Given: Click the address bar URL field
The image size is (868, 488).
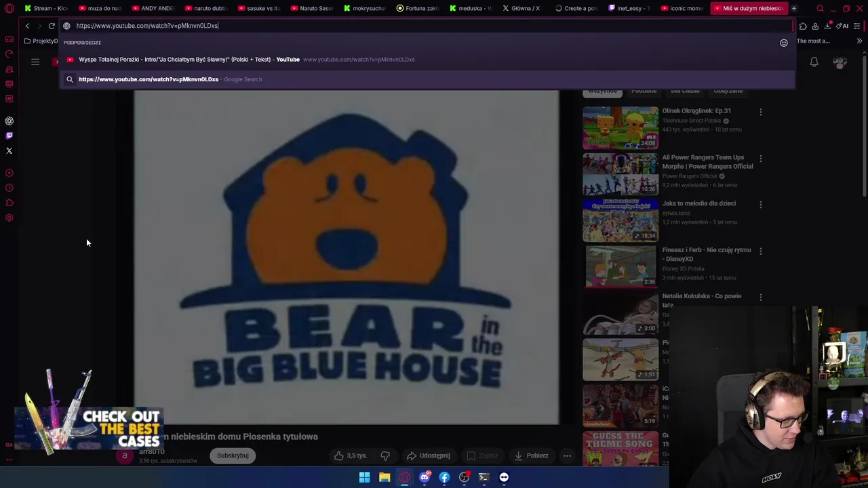Looking at the screenshot, I should pyautogui.click(x=427, y=26).
